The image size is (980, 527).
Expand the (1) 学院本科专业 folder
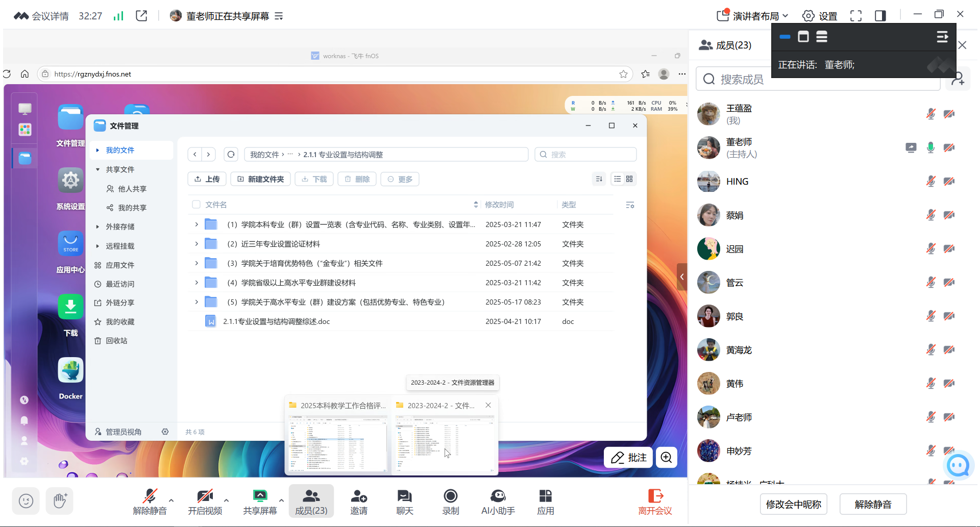[196, 224]
